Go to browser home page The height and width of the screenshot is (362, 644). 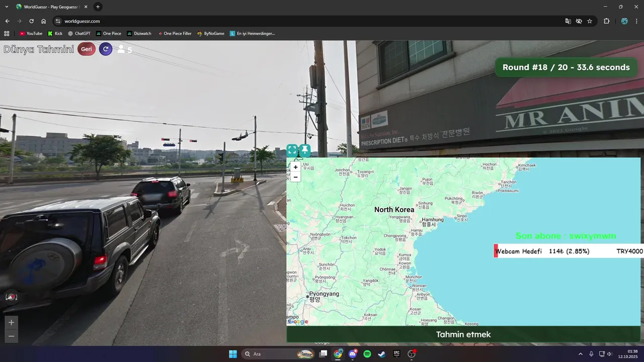coord(43,21)
